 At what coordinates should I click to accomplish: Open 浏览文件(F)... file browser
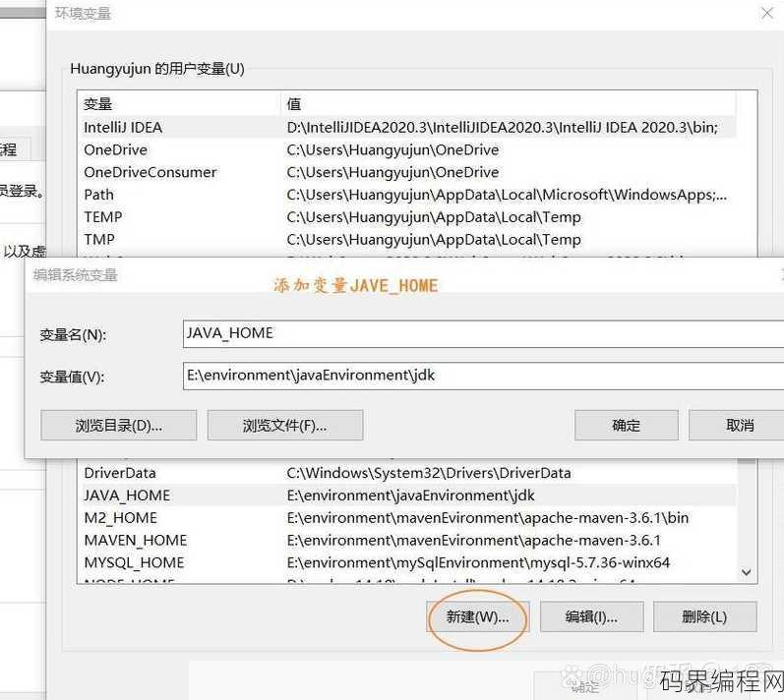point(285,425)
